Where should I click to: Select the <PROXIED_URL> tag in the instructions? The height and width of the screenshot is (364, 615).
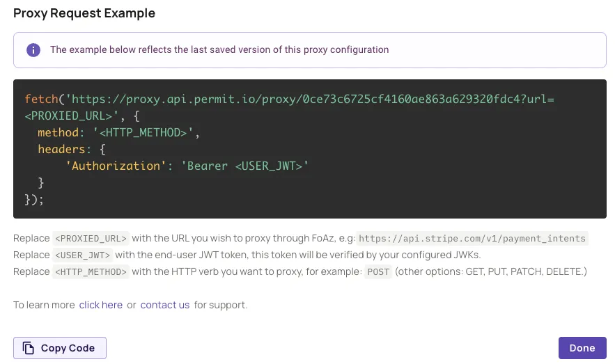tap(91, 239)
